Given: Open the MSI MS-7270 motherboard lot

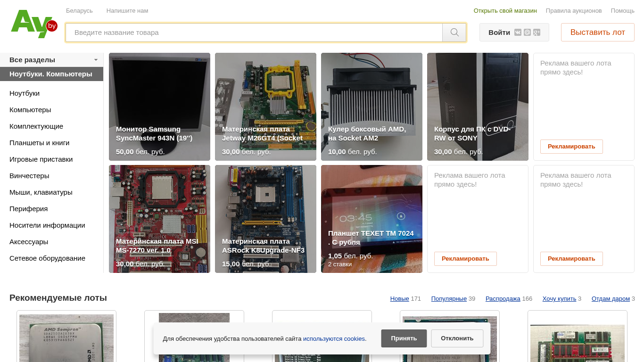Looking at the screenshot, I should pyautogui.click(x=159, y=219).
